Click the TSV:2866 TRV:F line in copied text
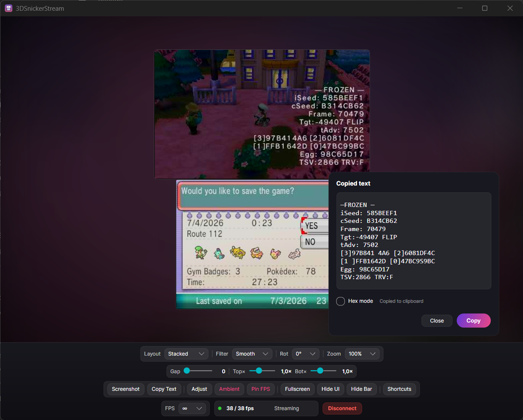Viewport: 523px width, 420px height. click(x=367, y=277)
